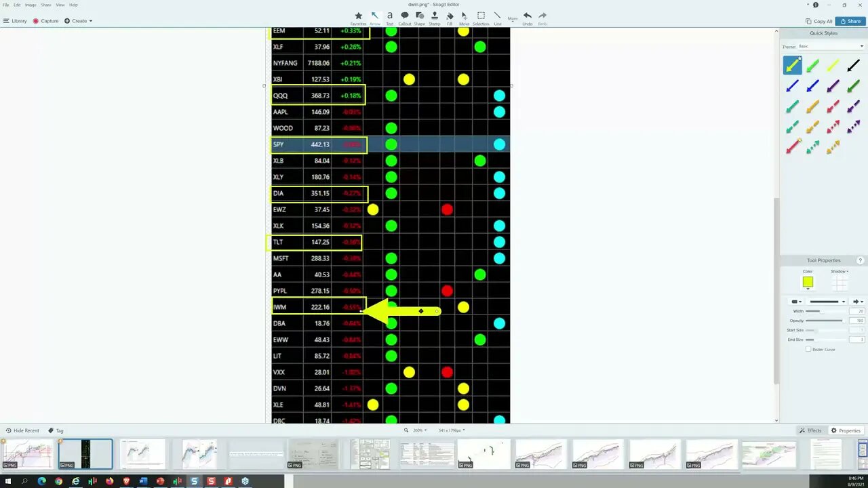
Task: Open the 200% zoom dropdown
Action: pos(420,430)
